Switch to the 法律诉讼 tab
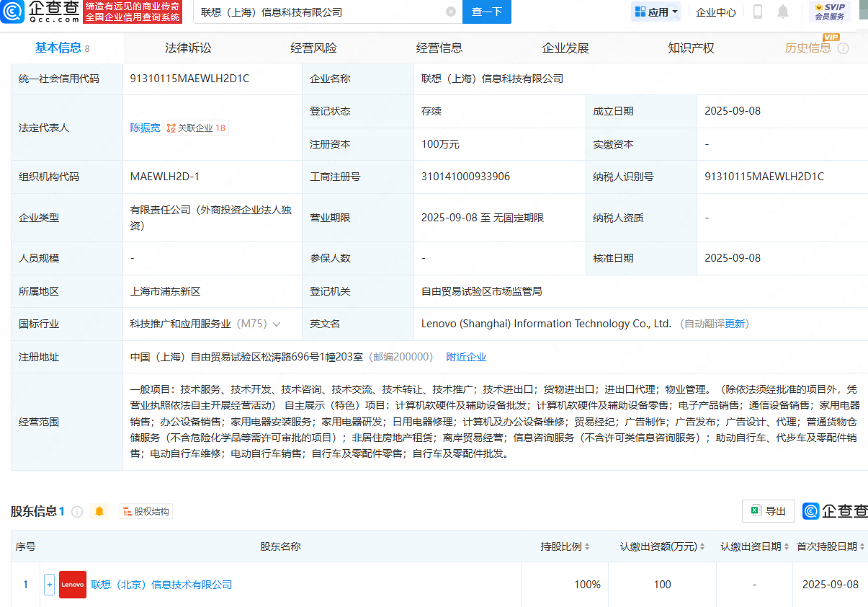 pos(188,48)
